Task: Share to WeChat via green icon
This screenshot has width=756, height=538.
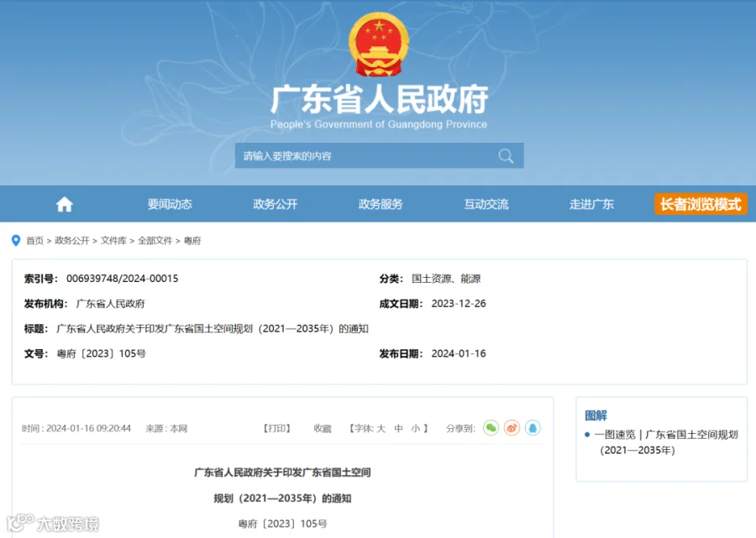Action: (491, 428)
